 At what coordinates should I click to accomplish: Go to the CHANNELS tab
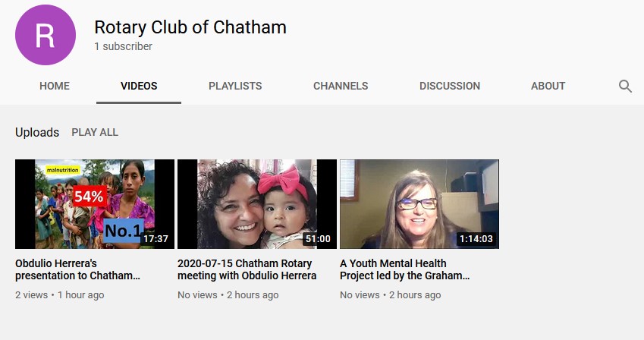coord(341,86)
